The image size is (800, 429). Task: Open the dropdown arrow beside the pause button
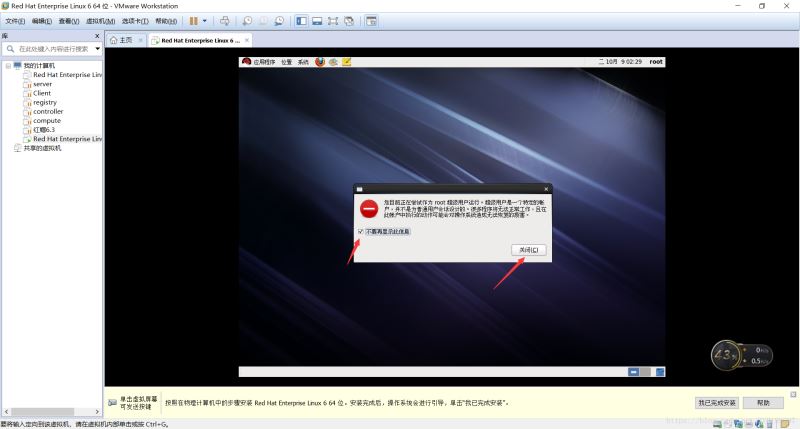pyautogui.click(x=205, y=21)
